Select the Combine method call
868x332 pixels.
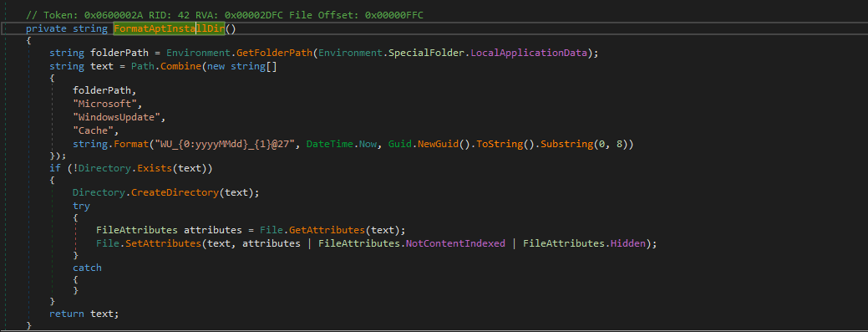click(x=181, y=66)
